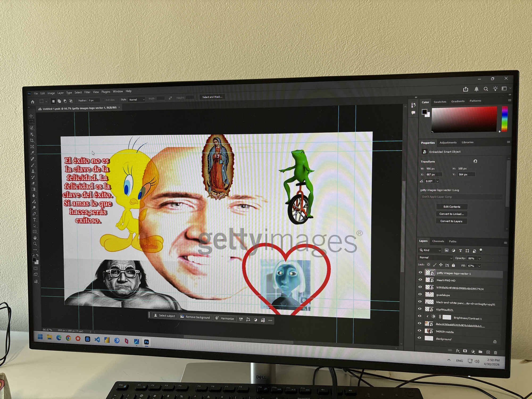Open the Layers panel options menu
This screenshot has width=532, height=399.
(505, 243)
